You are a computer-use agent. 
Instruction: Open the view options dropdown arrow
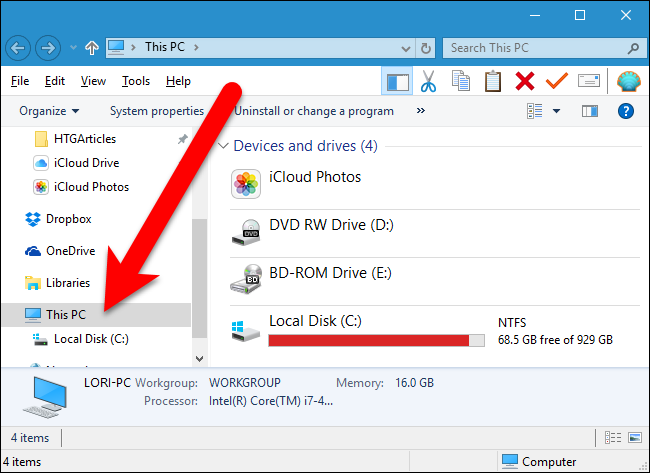click(x=557, y=111)
